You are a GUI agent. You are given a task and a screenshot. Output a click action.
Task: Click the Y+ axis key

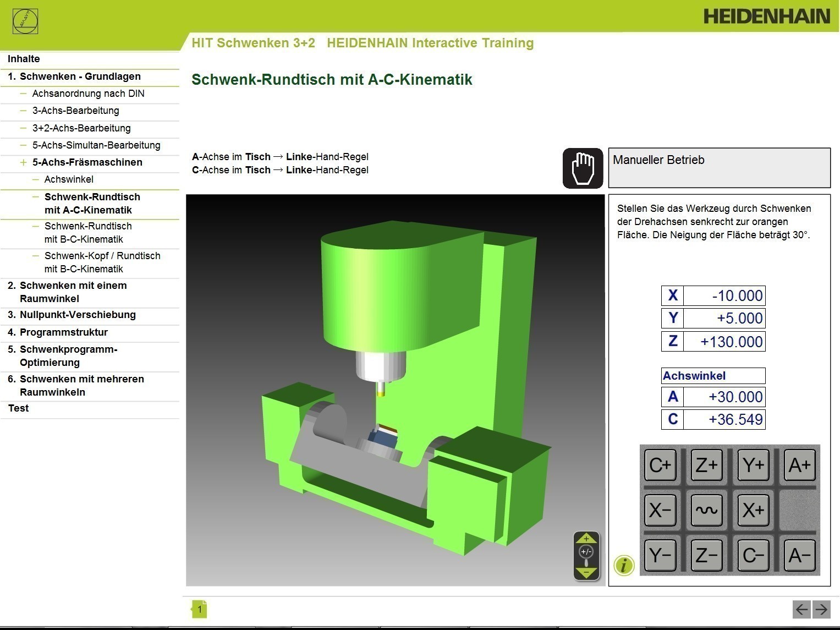(x=753, y=465)
